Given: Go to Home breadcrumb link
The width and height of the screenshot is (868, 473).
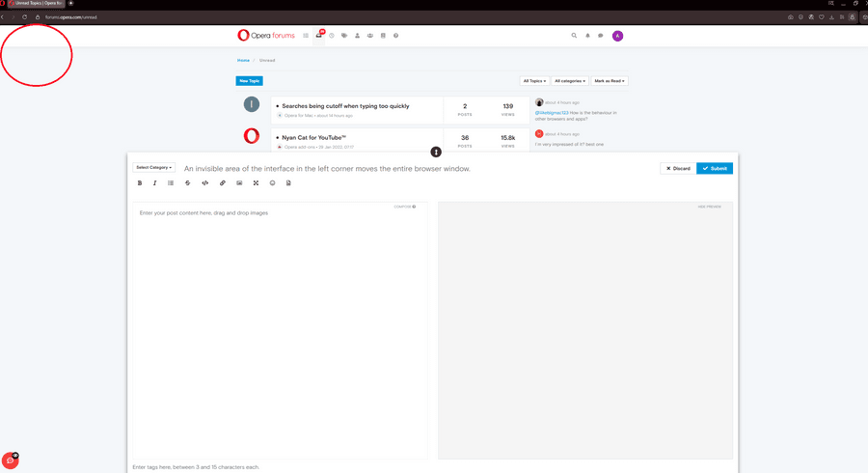Looking at the screenshot, I should (244, 61).
